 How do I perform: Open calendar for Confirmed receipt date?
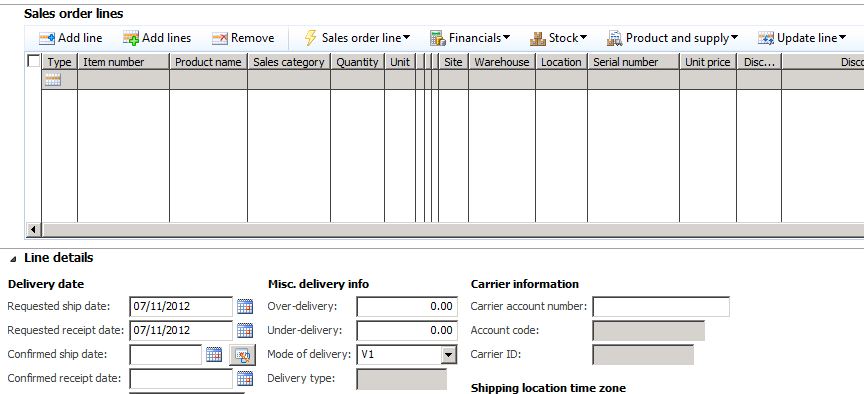(x=245, y=378)
